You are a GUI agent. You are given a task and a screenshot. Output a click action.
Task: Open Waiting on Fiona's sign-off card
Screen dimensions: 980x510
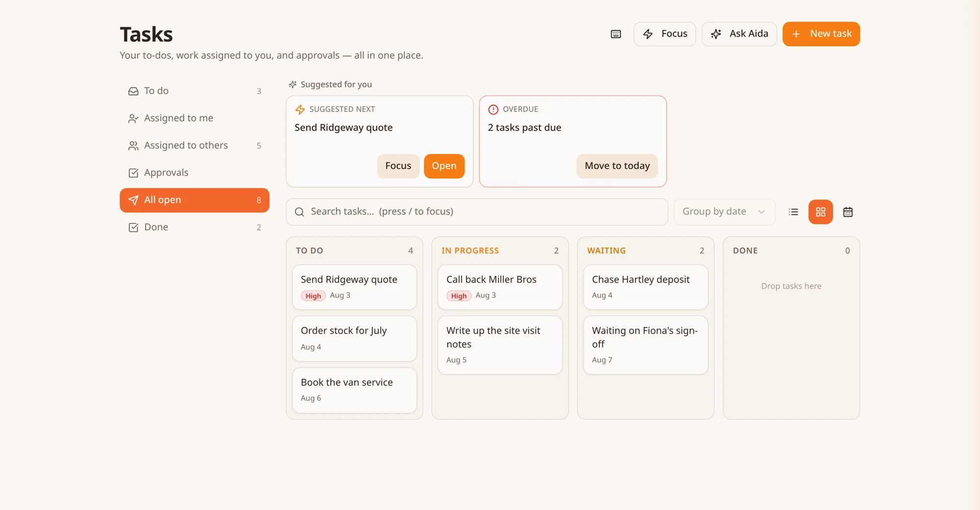tap(645, 345)
